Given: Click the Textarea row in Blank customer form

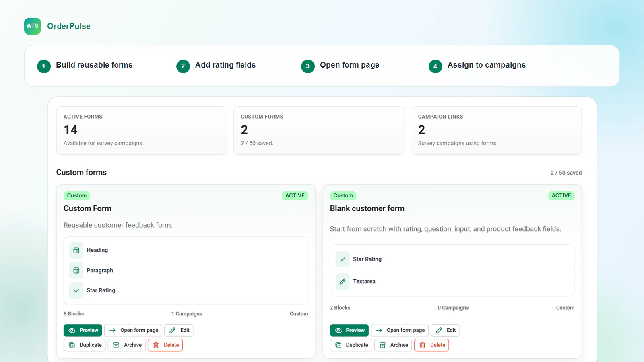Looking at the screenshot, I should click(x=452, y=282).
